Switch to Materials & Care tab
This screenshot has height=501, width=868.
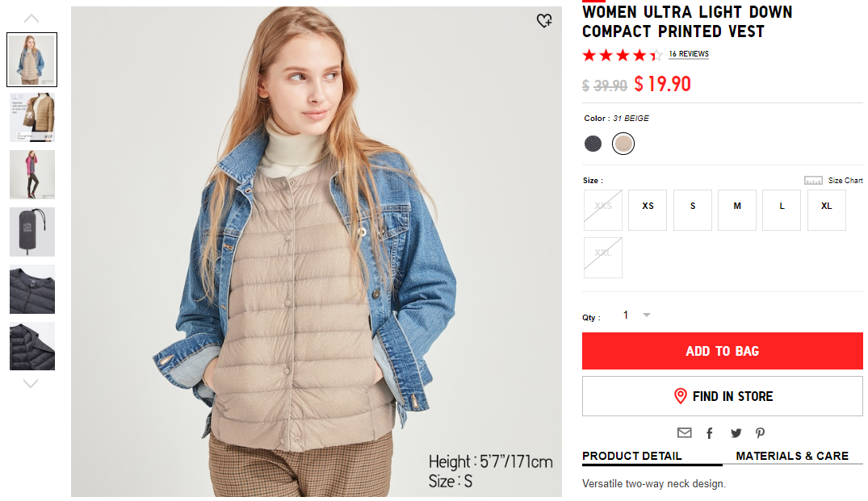coord(792,456)
